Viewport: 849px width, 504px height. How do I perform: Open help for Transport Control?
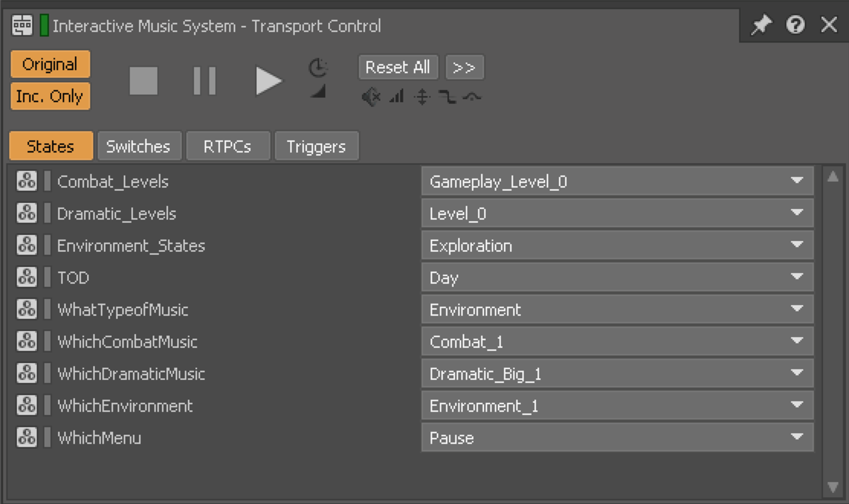[x=796, y=25]
